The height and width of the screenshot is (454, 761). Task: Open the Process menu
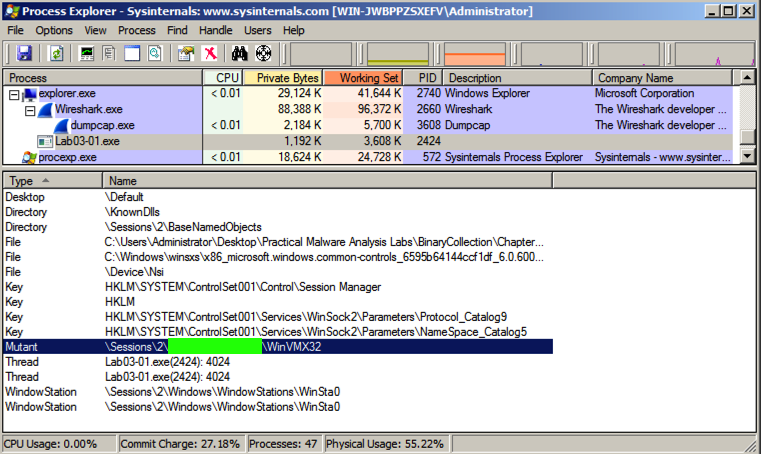137,30
